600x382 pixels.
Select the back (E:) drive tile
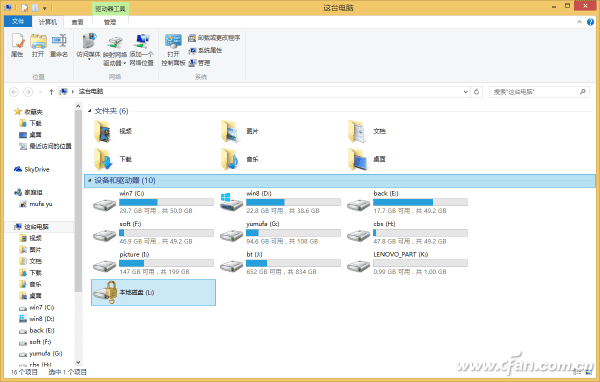407,202
